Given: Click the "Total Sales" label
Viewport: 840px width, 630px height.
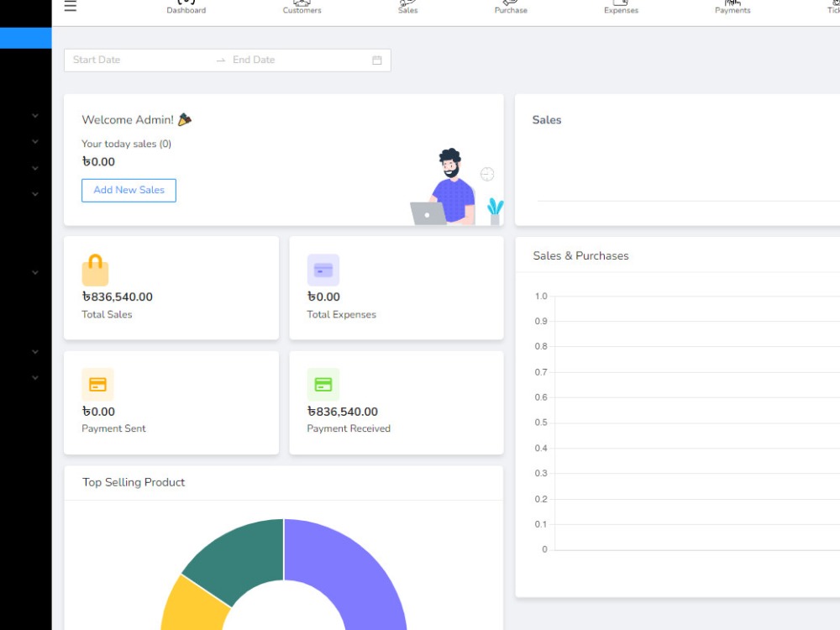Looking at the screenshot, I should (107, 314).
